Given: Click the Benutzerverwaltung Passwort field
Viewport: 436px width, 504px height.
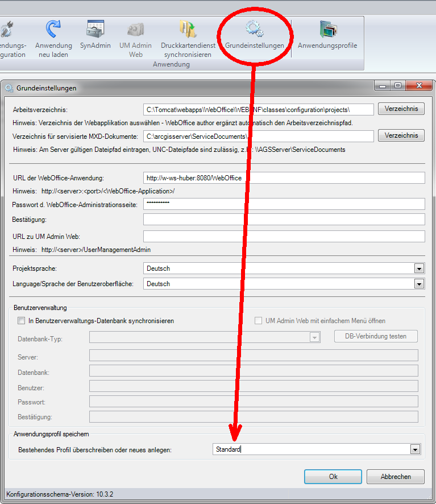Looking at the screenshot, I should 254,402.
